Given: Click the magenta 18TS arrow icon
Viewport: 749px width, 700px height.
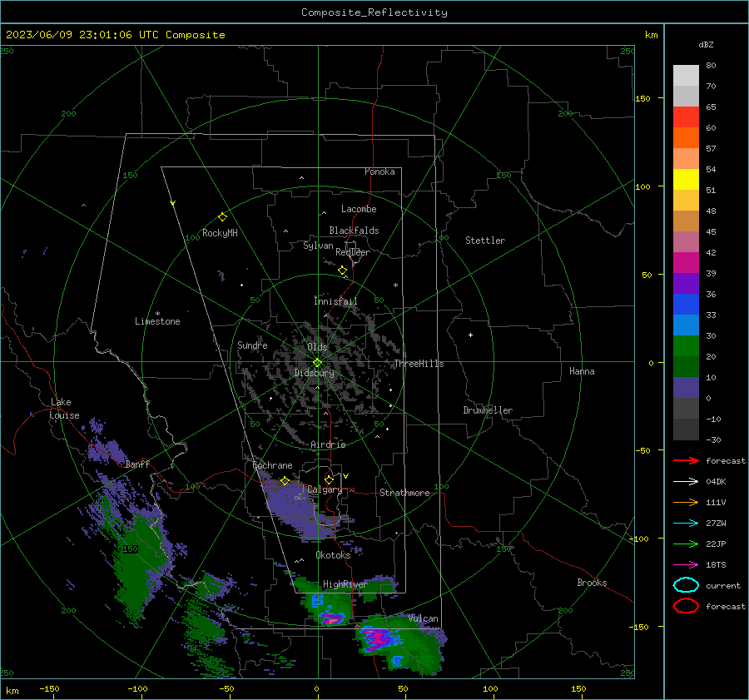Looking at the screenshot, I should coord(686,565).
